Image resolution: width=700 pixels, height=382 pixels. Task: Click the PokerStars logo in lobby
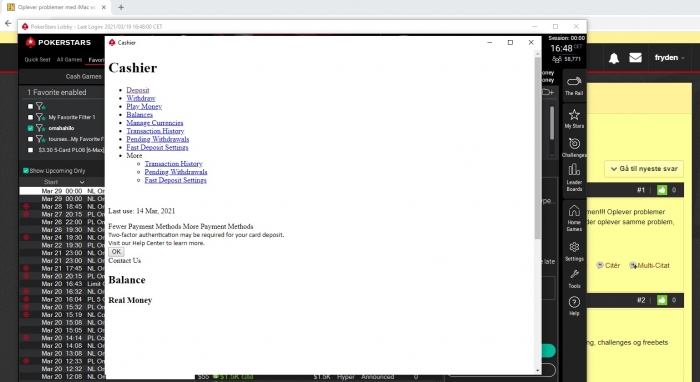tap(58, 42)
